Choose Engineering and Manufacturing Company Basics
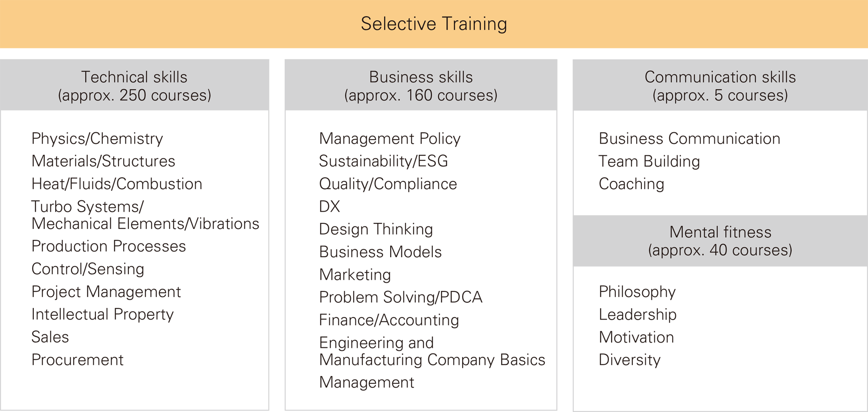The width and height of the screenshot is (868, 412). pos(432,351)
